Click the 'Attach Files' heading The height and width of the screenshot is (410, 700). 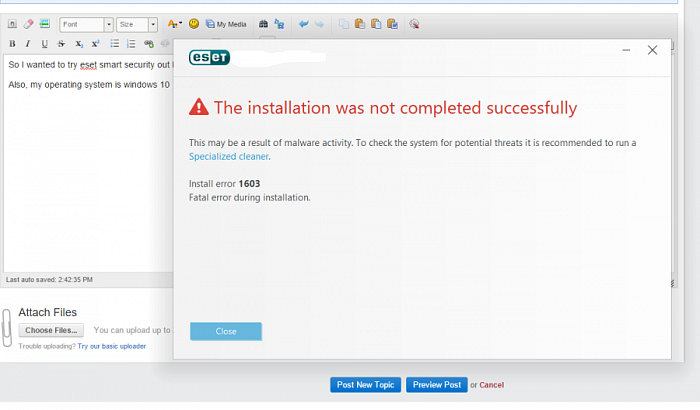coord(47,312)
